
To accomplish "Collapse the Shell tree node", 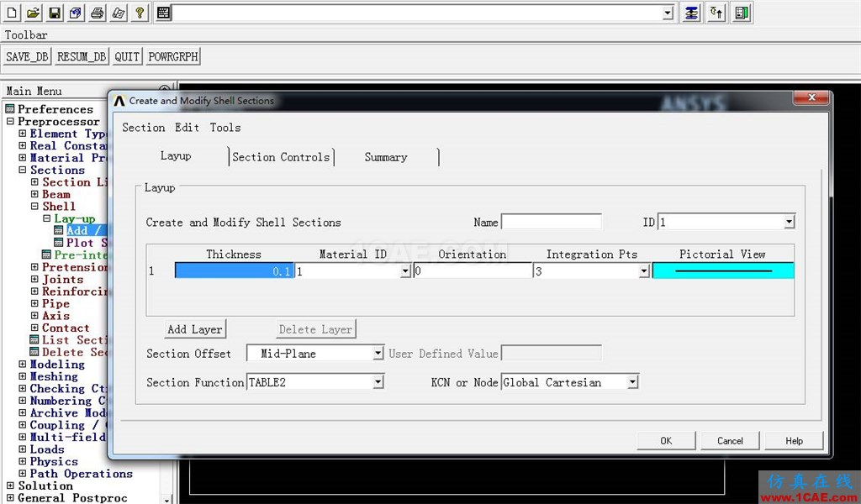I will (34, 206).
